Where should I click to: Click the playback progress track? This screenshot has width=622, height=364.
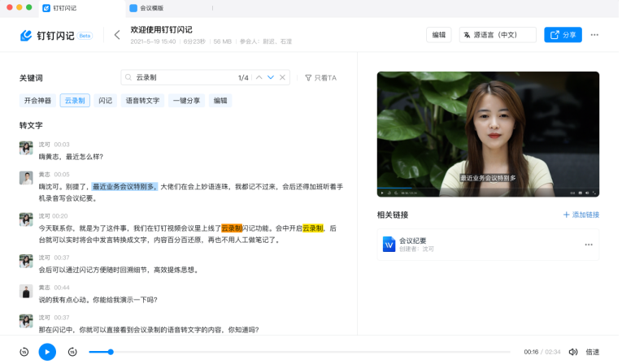[x=299, y=352]
